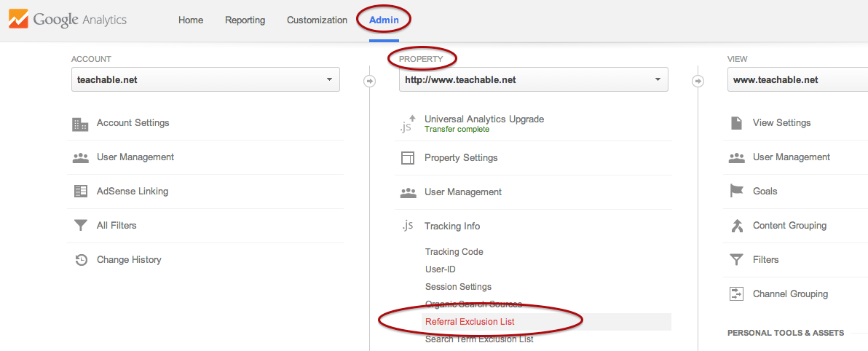Image resolution: width=868 pixels, height=351 pixels.
Task: Open Search Term Exclusion List
Action: pyautogui.click(x=479, y=339)
